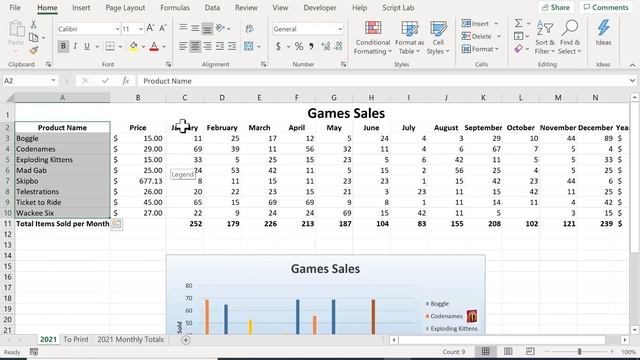Click the Ideas lightning button
Viewport: 640px width, 360px height.
603,33
